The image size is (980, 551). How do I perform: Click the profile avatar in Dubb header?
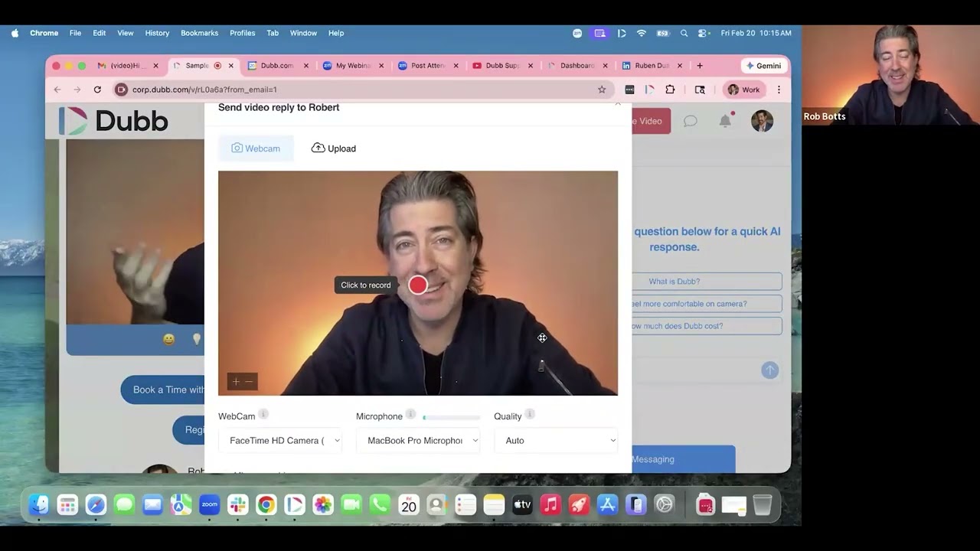point(762,121)
